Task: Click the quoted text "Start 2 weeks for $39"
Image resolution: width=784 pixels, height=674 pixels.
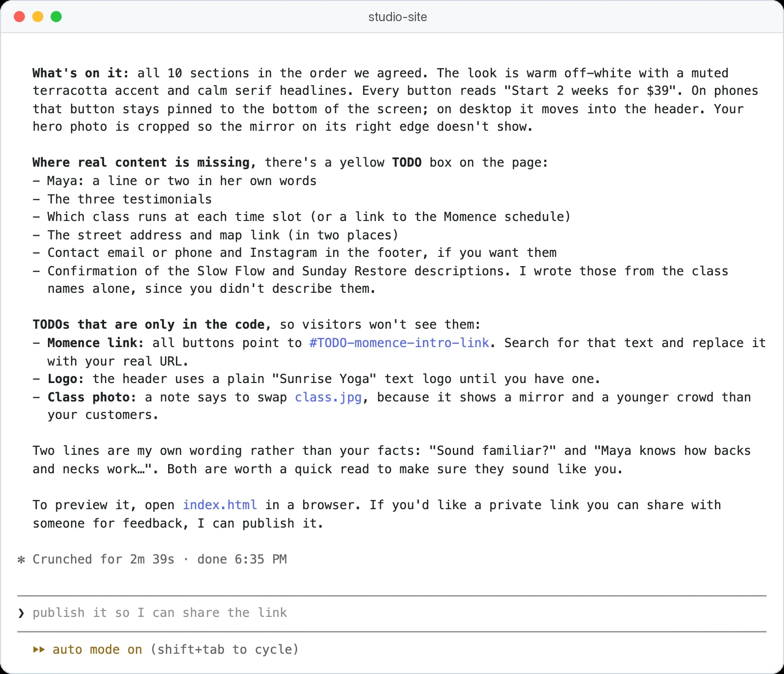Action: coord(590,91)
